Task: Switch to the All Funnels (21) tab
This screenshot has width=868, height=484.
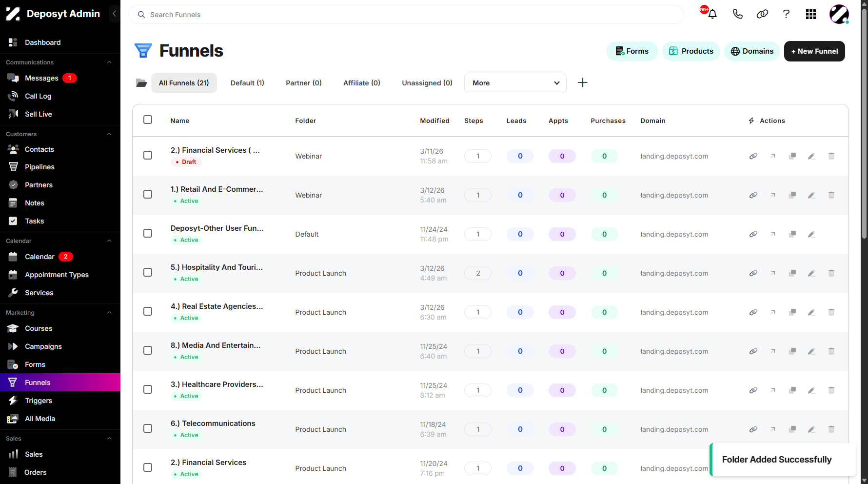Action: point(184,83)
